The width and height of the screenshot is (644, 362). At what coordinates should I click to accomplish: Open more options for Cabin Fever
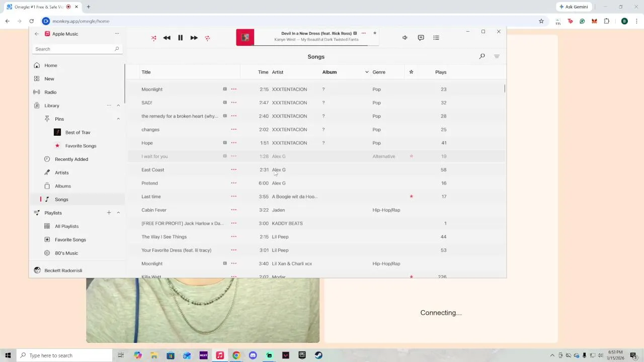coord(233,210)
